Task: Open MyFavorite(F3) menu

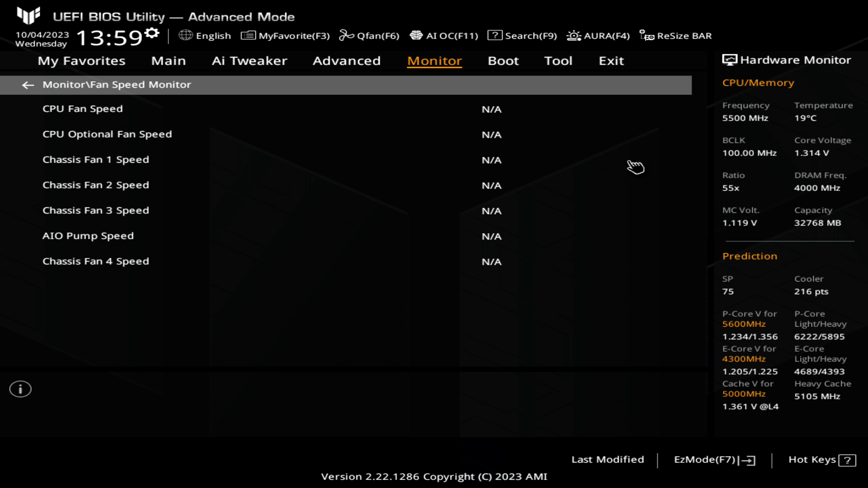Action: click(x=285, y=36)
